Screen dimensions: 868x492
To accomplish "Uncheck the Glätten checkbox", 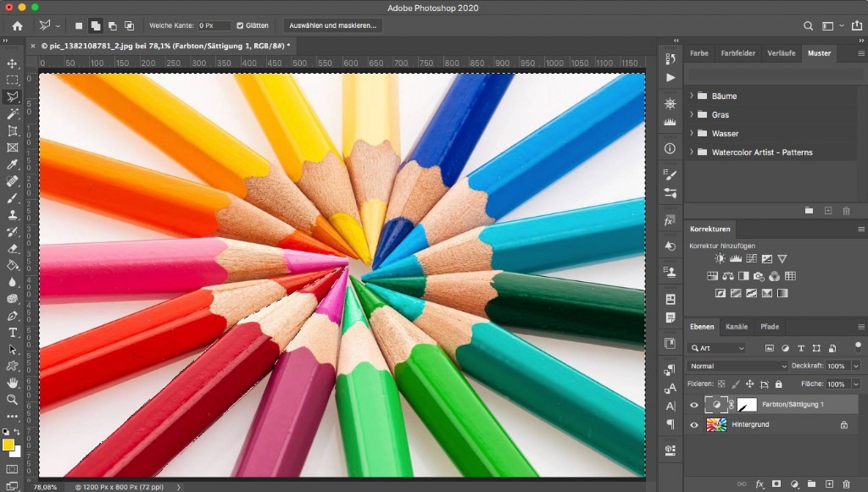I will (240, 26).
